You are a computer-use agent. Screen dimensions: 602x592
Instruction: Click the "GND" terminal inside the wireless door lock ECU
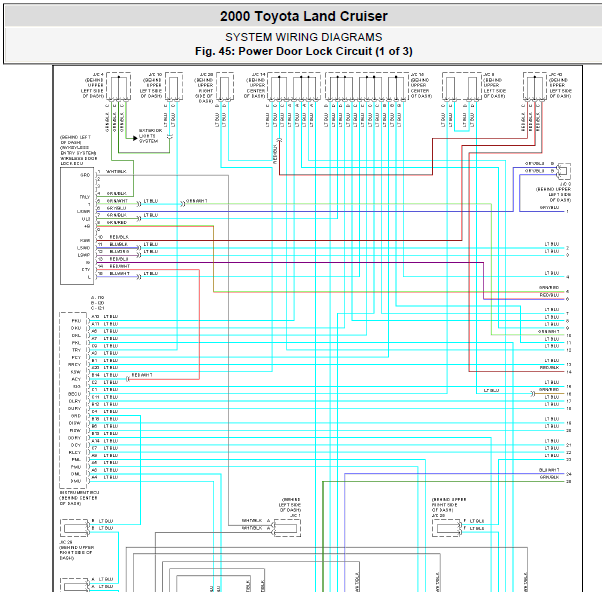pyautogui.click(x=85, y=175)
